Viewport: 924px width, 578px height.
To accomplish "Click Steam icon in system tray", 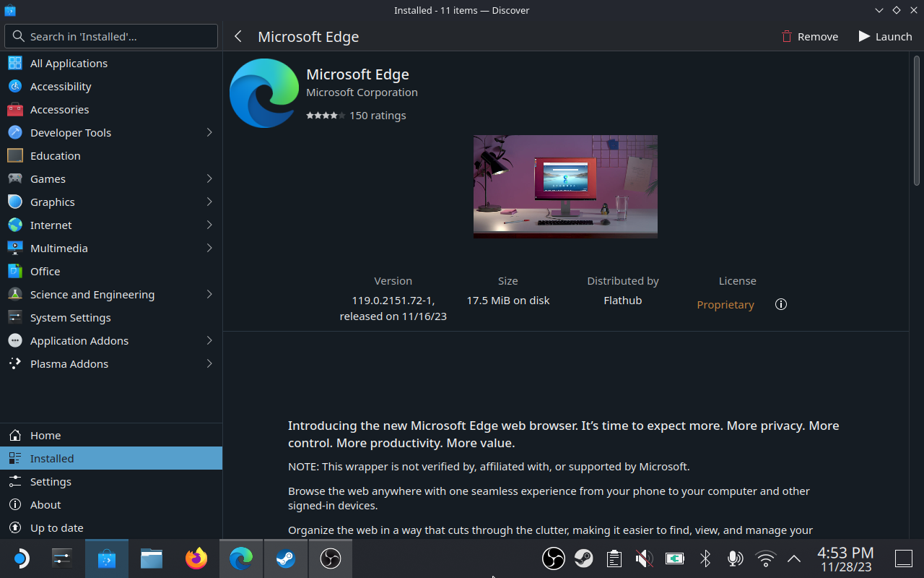I will click(584, 558).
